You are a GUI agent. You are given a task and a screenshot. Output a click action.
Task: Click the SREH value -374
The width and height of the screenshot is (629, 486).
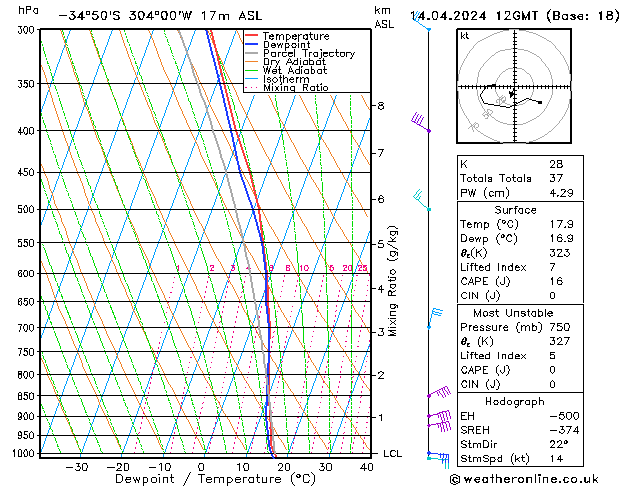pos(564,430)
